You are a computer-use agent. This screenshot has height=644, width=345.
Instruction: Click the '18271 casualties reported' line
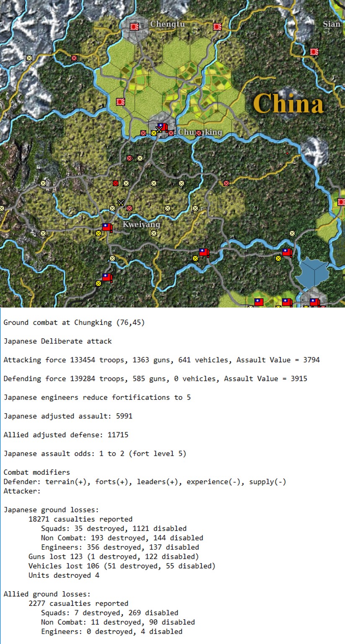coord(80,519)
